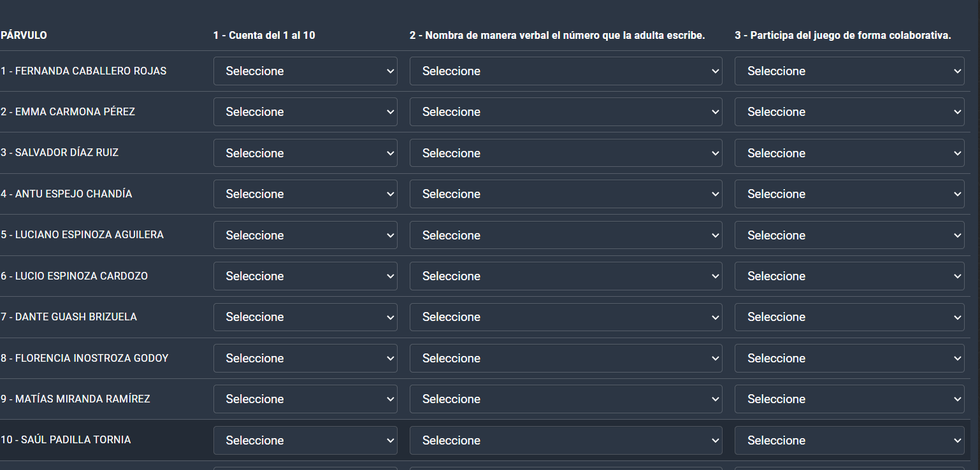Expand Antu Espejo Chandía's 'Cuenta del 1 al 10' select
Screen dimensions: 980x470
coord(305,194)
